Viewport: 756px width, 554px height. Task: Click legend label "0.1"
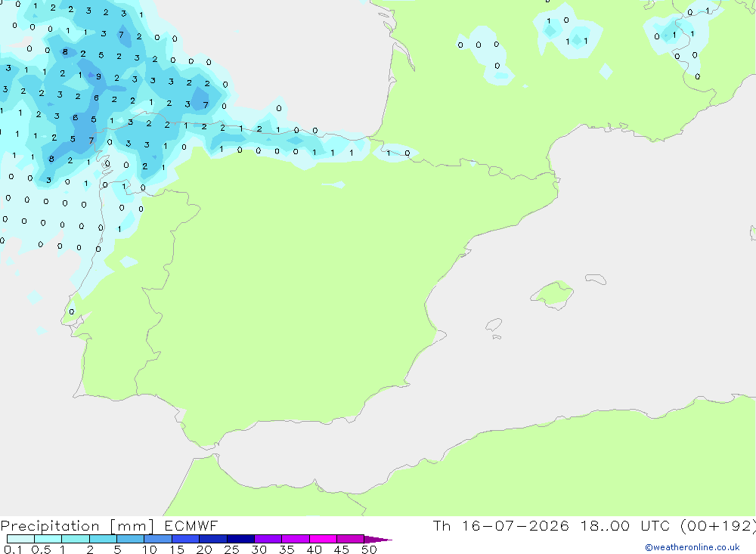13,549
